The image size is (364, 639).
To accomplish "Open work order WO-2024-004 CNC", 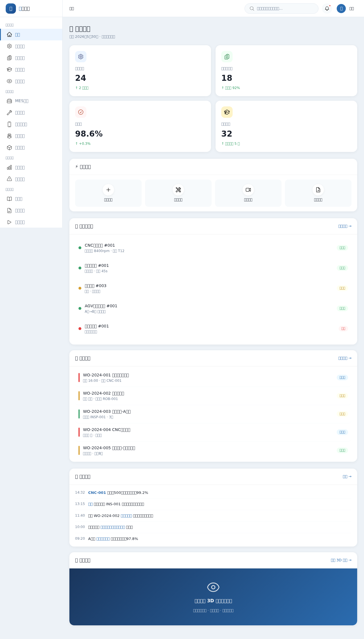I will 213,432.
